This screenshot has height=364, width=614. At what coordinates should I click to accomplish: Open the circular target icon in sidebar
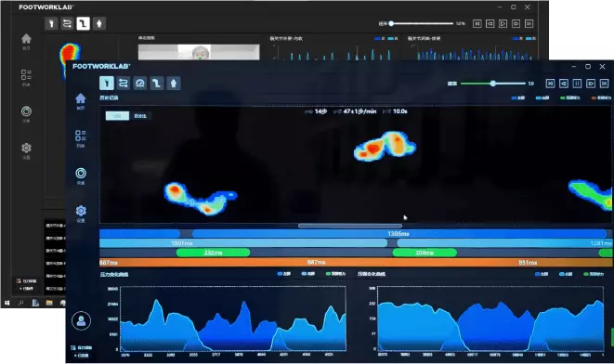tap(81, 175)
